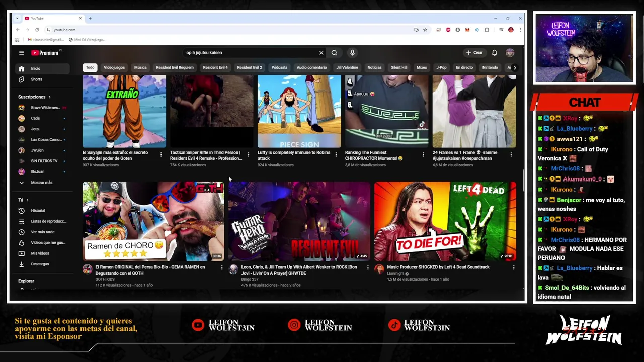Open the Lionmight channel avatar
This screenshot has width=644, height=362.
[x=379, y=269]
